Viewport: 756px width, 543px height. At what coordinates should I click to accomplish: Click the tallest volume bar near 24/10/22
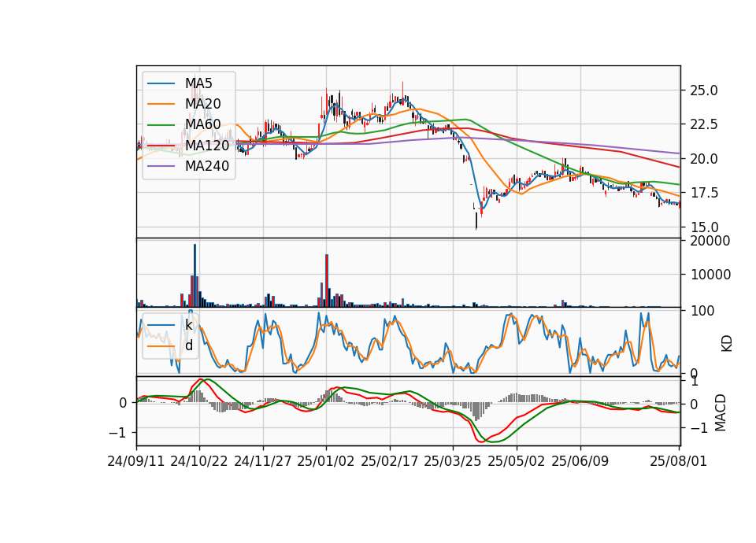(195, 275)
